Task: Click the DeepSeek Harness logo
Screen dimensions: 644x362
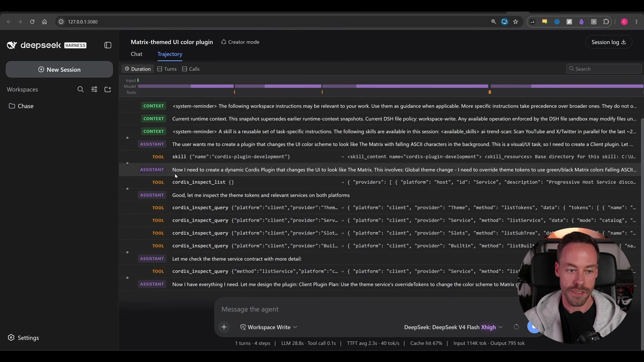Action: point(47,45)
